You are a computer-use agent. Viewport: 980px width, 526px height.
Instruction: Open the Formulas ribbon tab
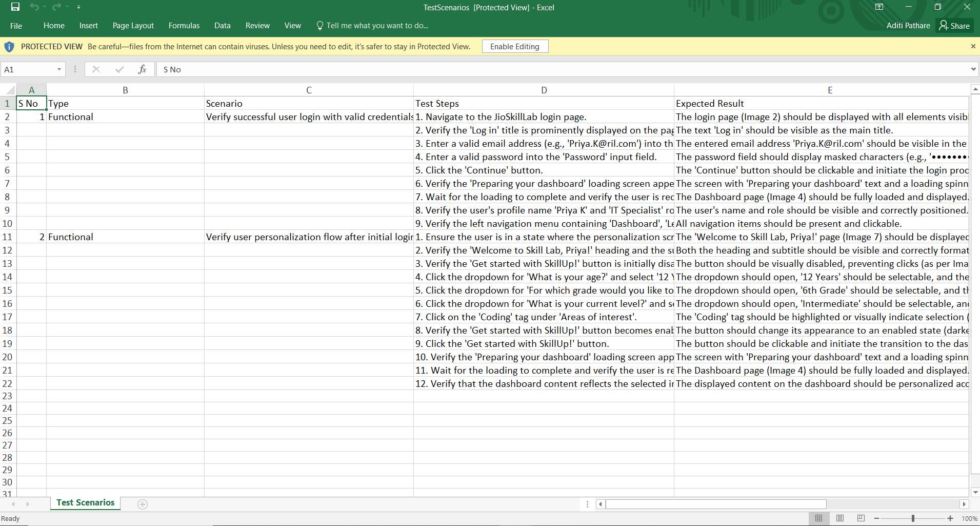pos(184,26)
